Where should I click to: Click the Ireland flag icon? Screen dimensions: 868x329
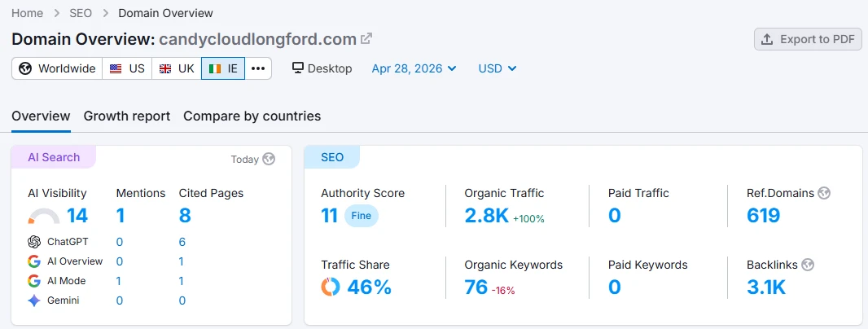(215, 68)
